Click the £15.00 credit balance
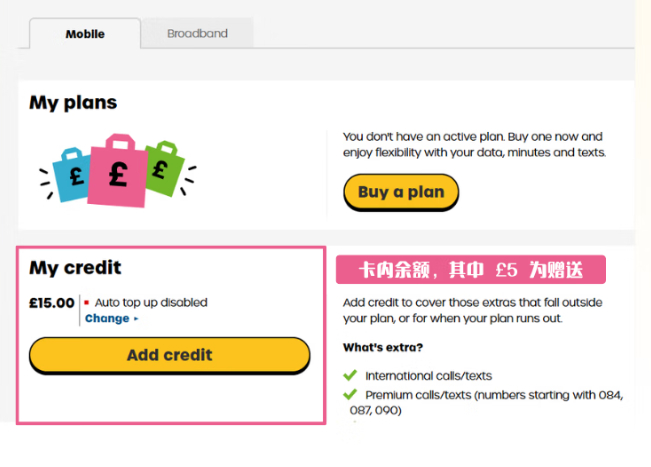The image size is (651, 467). click(x=52, y=302)
